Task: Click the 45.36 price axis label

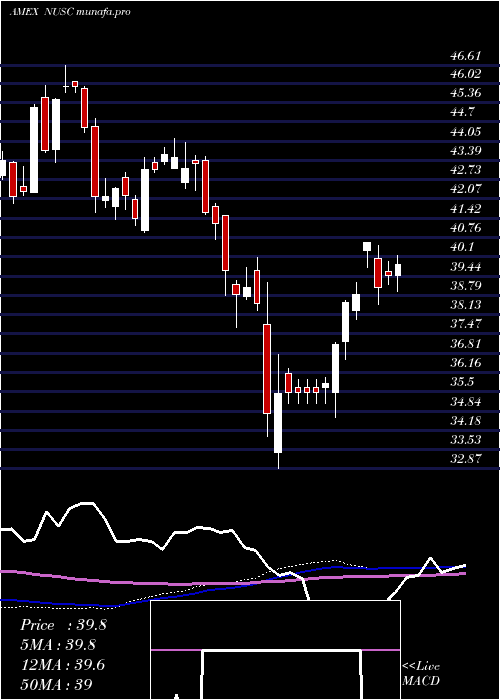Action: point(466,93)
